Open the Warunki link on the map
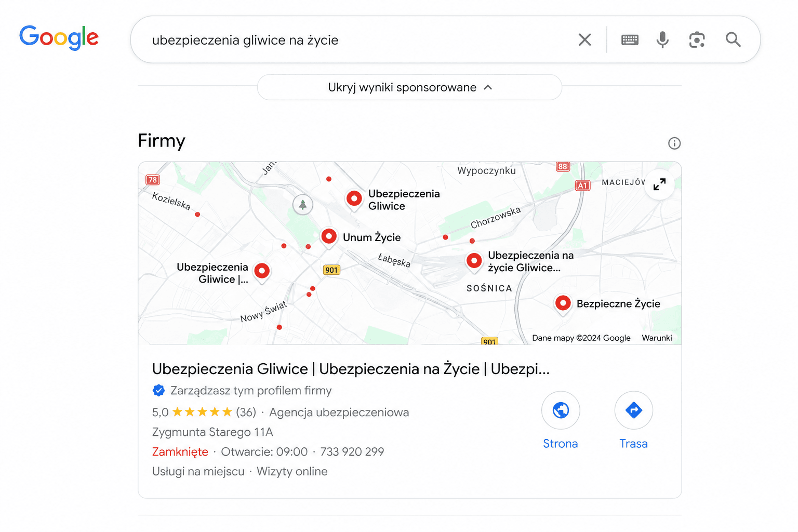This screenshot has width=798, height=532. 657,338
